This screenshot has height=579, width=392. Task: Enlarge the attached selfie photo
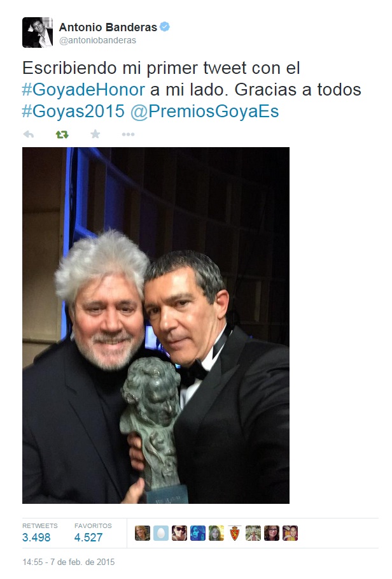pos(156,325)
